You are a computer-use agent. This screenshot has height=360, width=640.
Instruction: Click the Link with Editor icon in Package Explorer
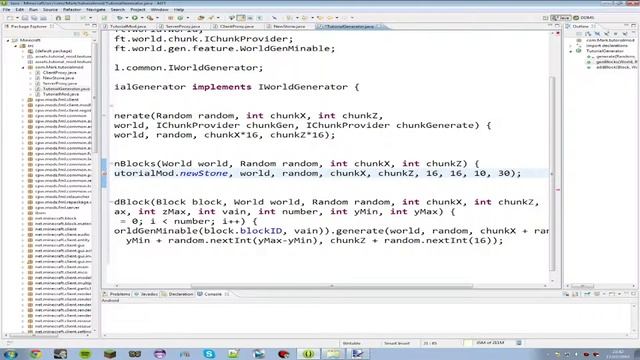click(x=85, y=33)
